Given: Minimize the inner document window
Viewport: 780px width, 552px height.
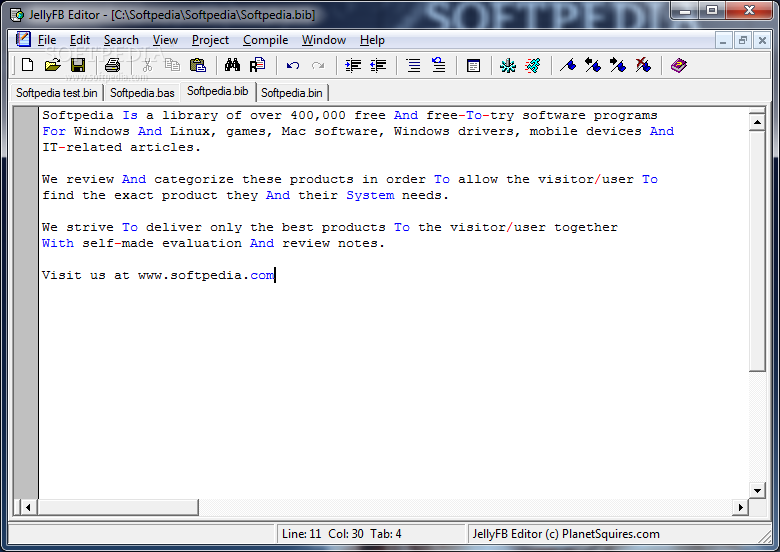Looking at the screenshot, I should (x=723, y=40).
